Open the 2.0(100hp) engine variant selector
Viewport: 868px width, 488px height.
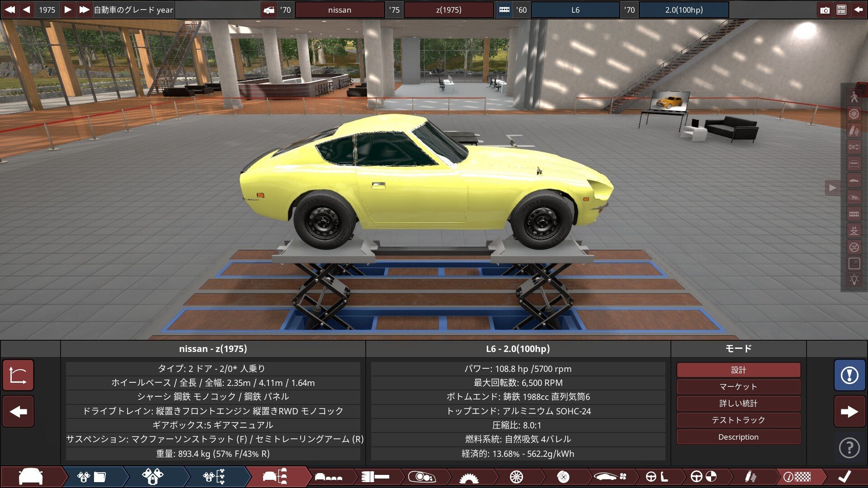click(x=684, y=9)
